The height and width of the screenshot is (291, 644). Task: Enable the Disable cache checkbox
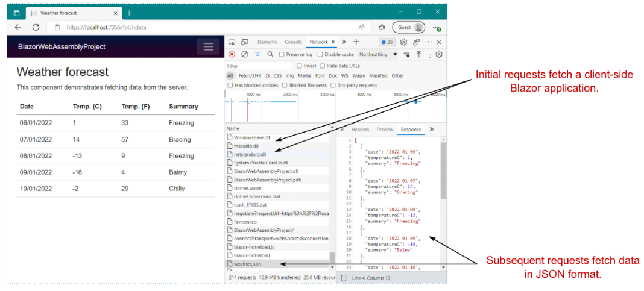click(320, 54)
